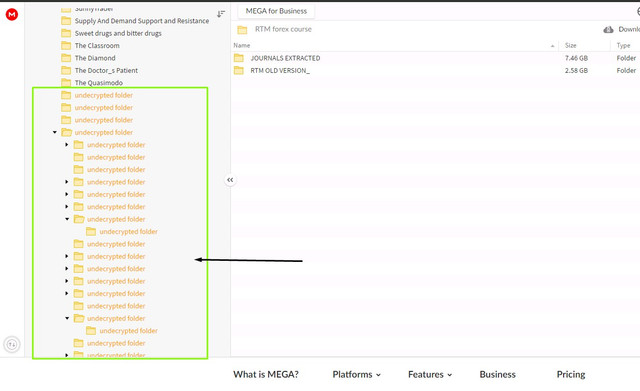Select the RTM OLD VERSION_ row name

[280, 70]
